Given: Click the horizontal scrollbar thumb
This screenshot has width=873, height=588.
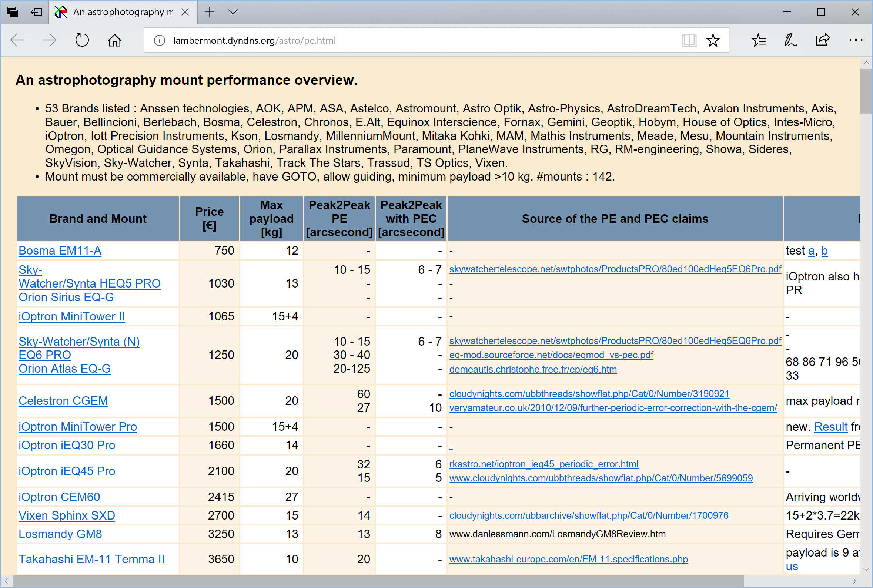Looking at the screenshot, I should pos(378,581).
